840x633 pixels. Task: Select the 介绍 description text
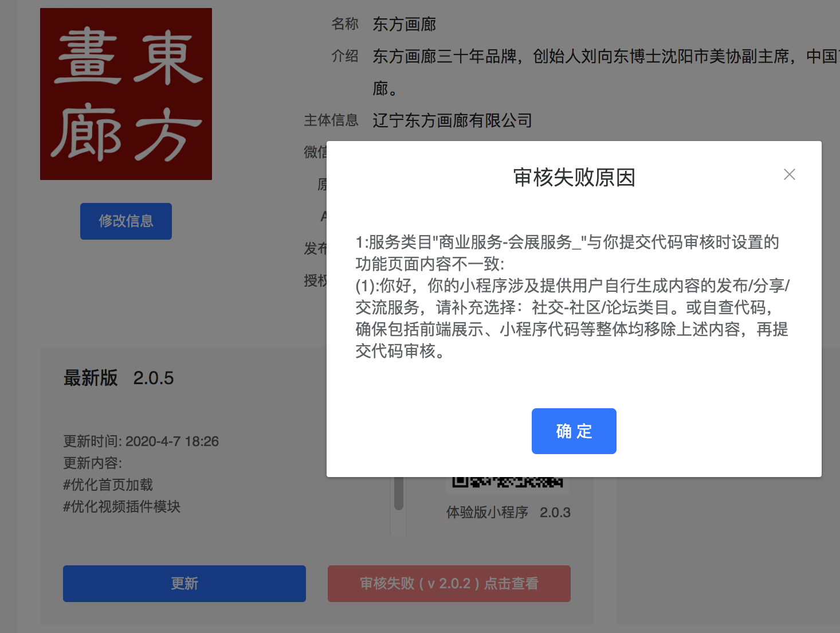pos(516,57)
